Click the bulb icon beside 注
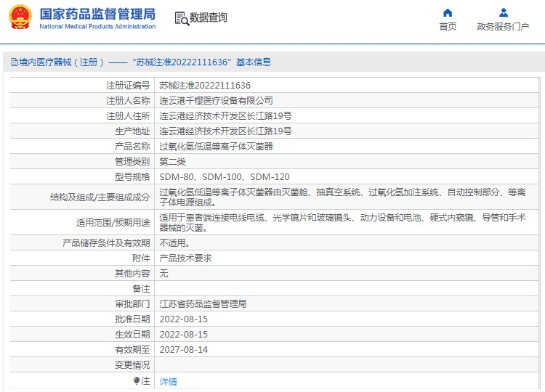This screenshot has width=545, height=392. tap(136, 380)
